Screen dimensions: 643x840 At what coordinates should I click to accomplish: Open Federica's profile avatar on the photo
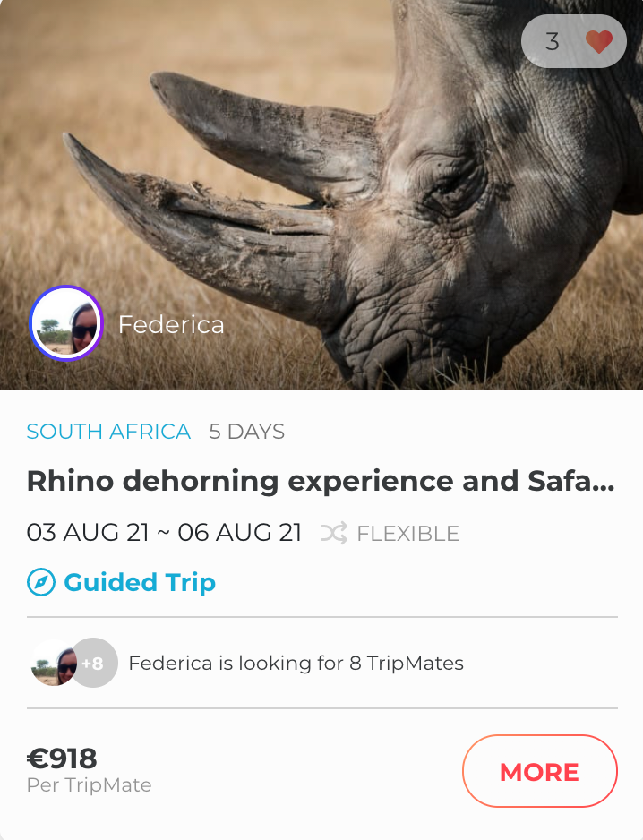(x=66, y=323)
